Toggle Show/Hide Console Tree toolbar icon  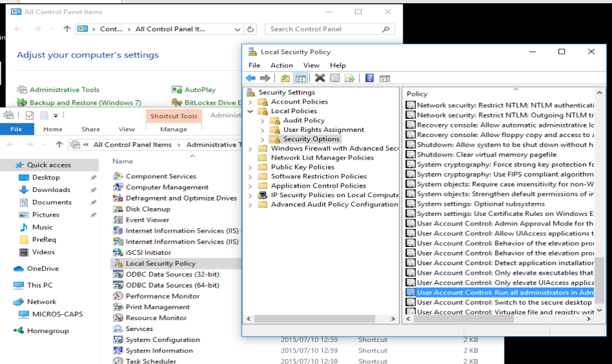(x=300, y=78)
